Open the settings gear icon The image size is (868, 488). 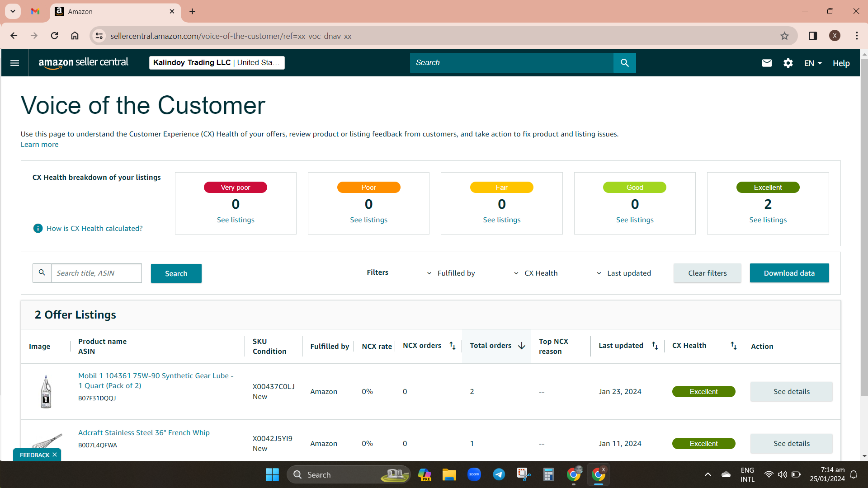788,63
